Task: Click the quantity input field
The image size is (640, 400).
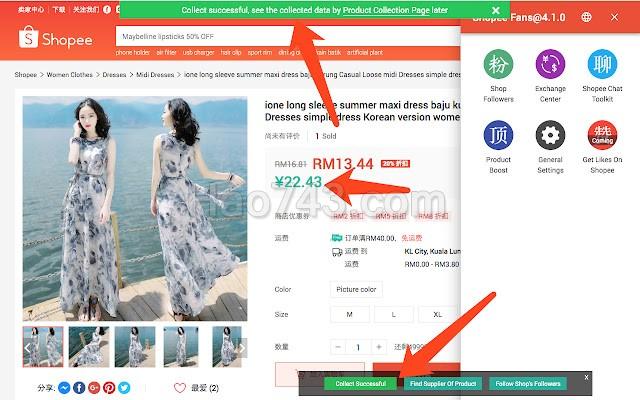Action: tap(358, 347)
